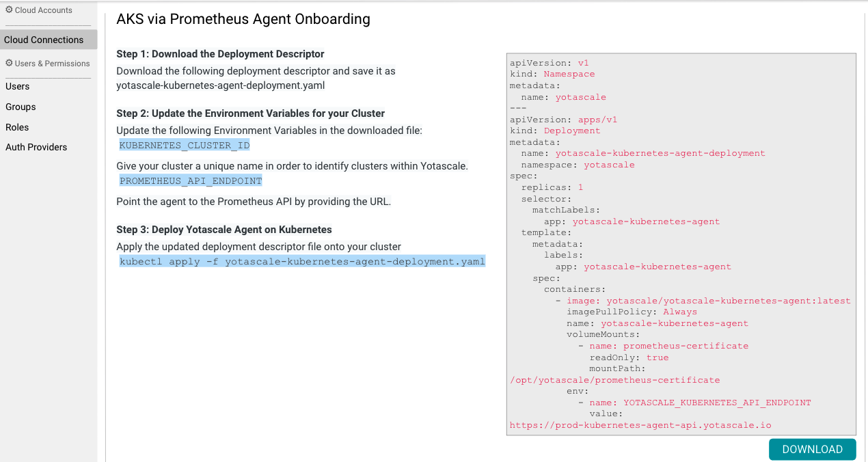Click the kubectl apply command text
Image resolution: width=868 pixels, height=462 pixels.
coord(302,262)
